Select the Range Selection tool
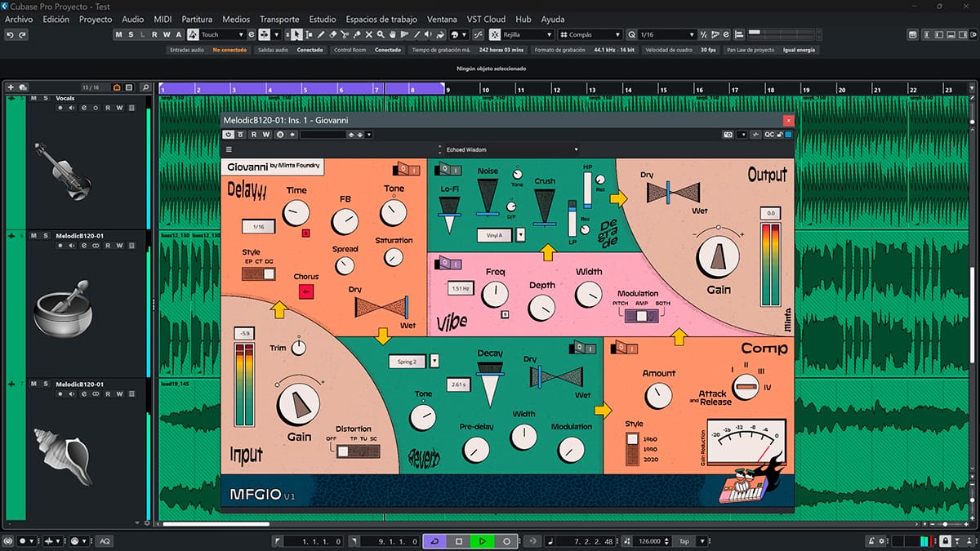 coord(309,35)
